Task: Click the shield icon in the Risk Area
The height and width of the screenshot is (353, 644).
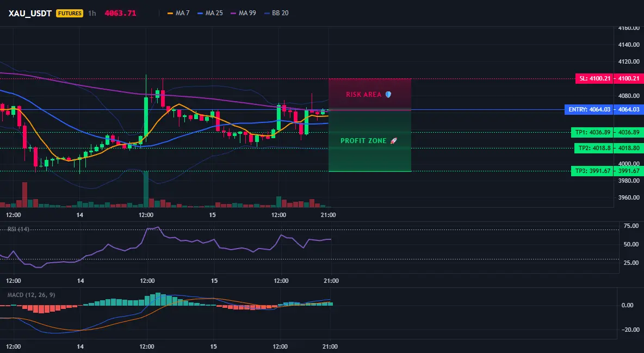Action: pos(388,95)
